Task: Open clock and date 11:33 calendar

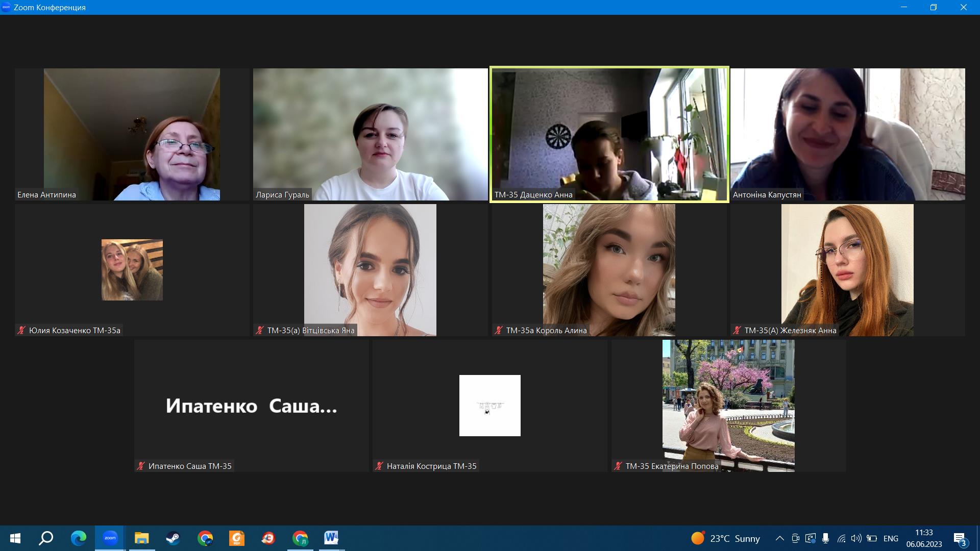Action: click(x=924, y=538)
